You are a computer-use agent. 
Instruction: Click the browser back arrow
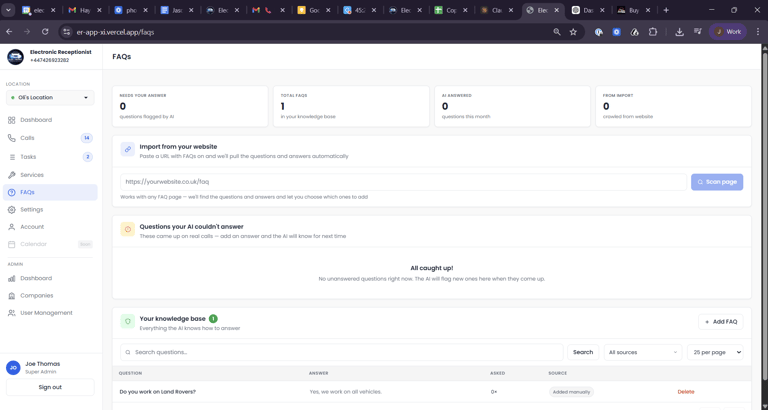pyautogui.click(x=9, y=32)
